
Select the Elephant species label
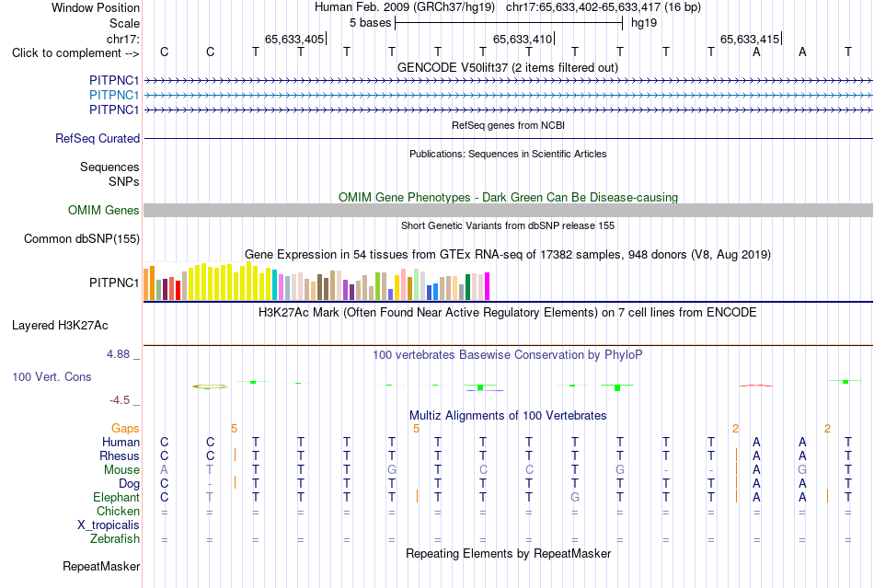[x=116, y=497]
